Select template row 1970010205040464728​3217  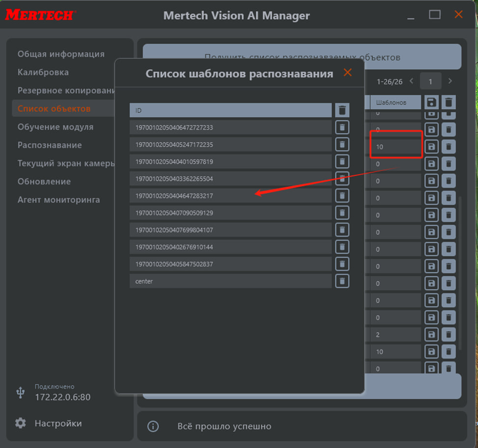[231, 196]
